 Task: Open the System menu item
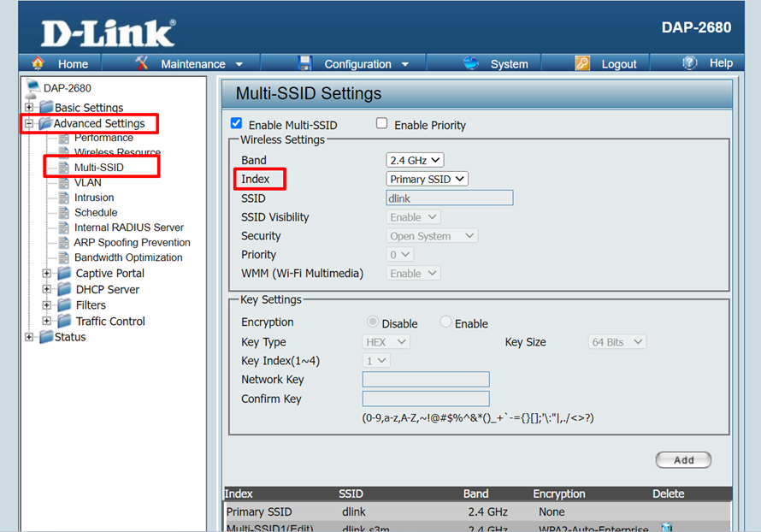(x=509, y=64)
